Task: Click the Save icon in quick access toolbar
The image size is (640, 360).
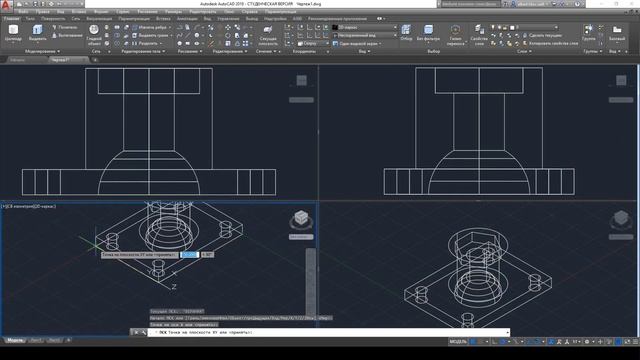Action: tap(36, 4)
